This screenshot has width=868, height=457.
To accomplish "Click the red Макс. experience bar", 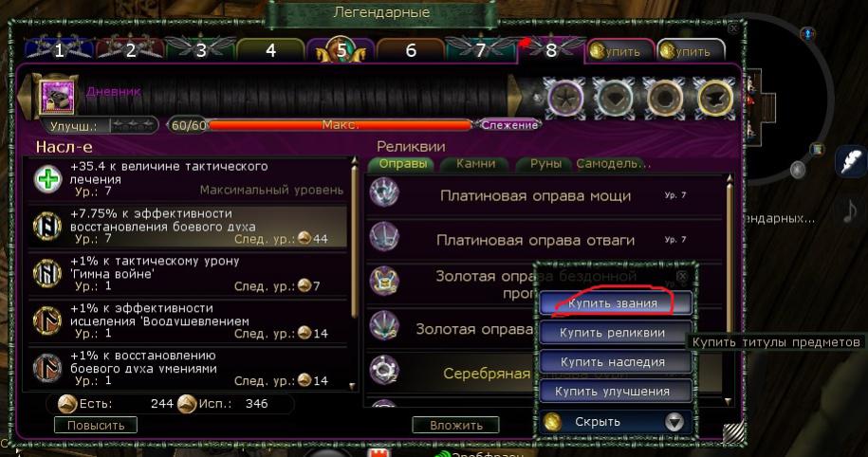I will pyautogui.click(x=341, y=125).
